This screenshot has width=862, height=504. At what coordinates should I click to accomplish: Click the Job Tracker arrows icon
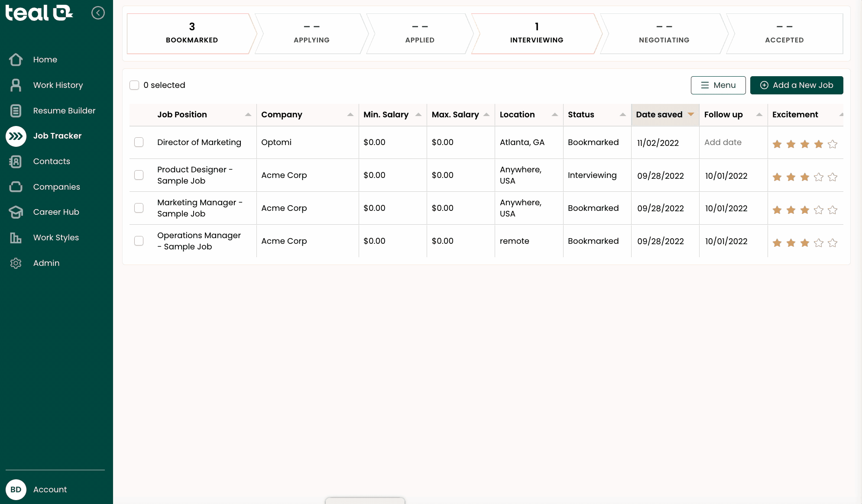tap(16, 136)
